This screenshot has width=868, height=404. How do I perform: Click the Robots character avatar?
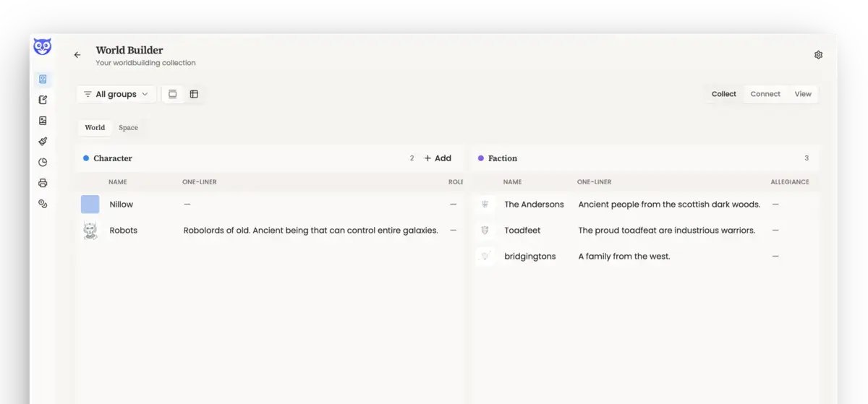(x=90, y=231)
